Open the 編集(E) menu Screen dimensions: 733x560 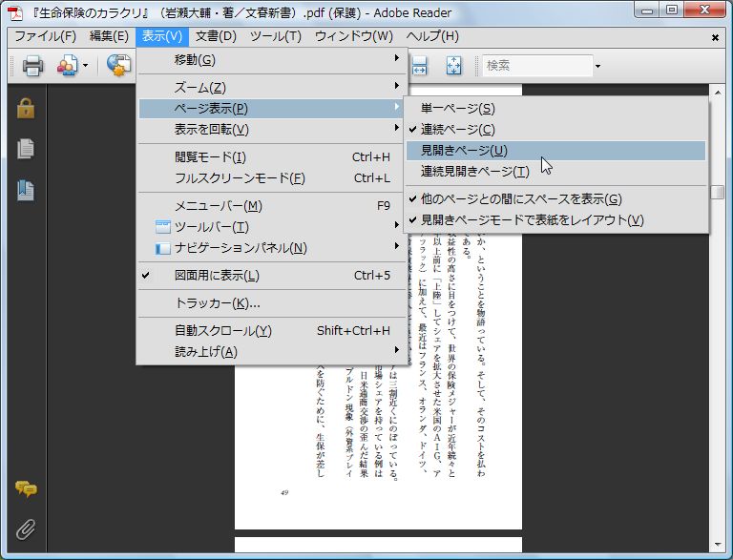(109, 36)
